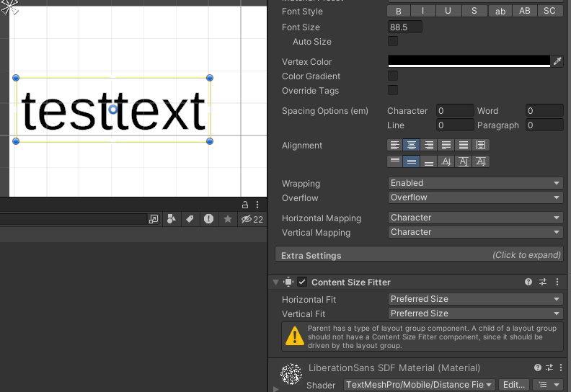This screenshot has width=571, height=392.
Task: Toggle Strikethrough font style button
Action: 474,12
